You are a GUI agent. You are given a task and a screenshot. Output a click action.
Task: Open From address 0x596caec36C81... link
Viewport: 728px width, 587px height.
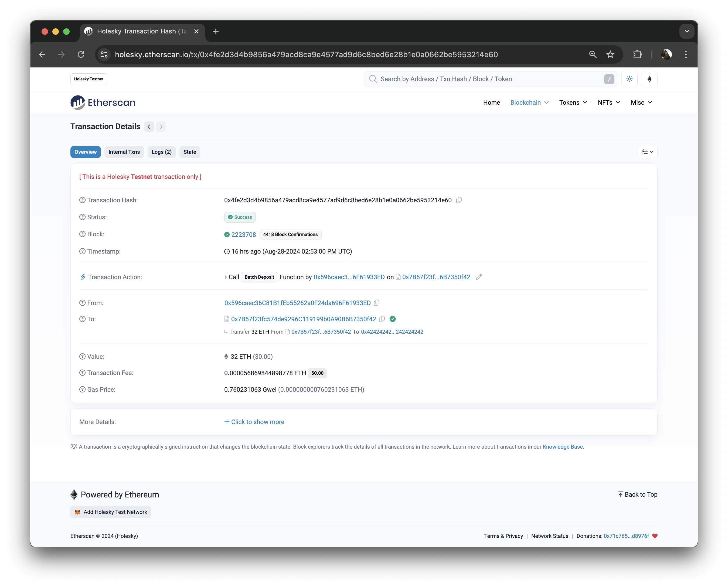coord(298,303)
